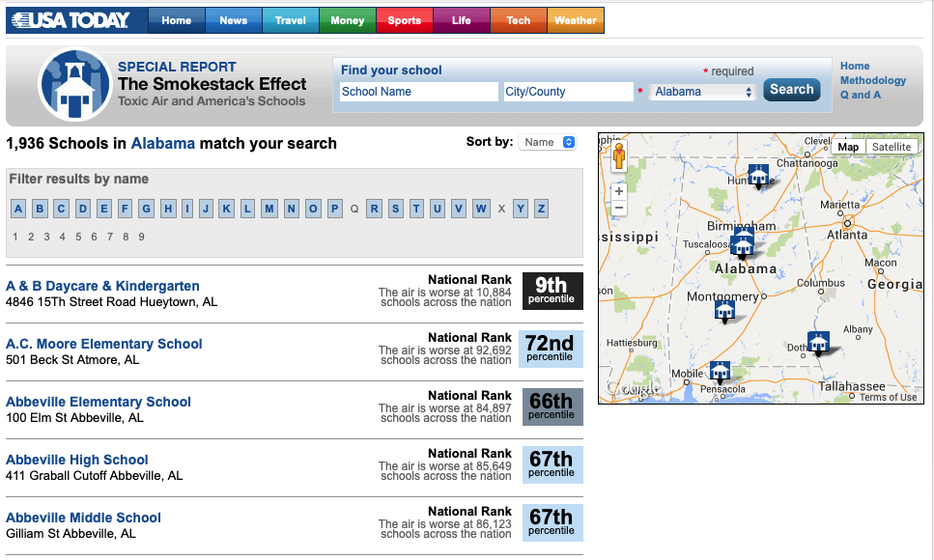Open the Q and A link

point(861,95)
